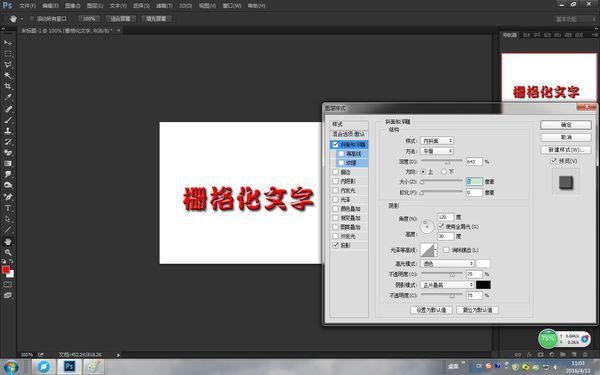The image size is (600, 375).
Task: Select the Magic Wand tool
Action: (8, 75)
